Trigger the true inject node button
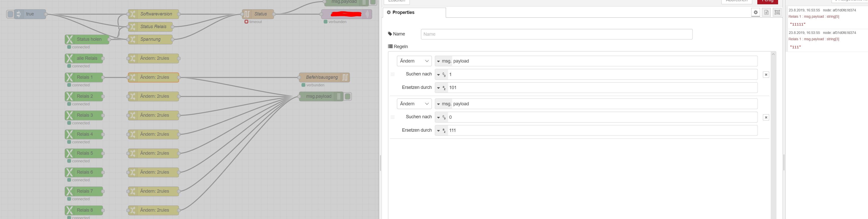 click(10, 14)
